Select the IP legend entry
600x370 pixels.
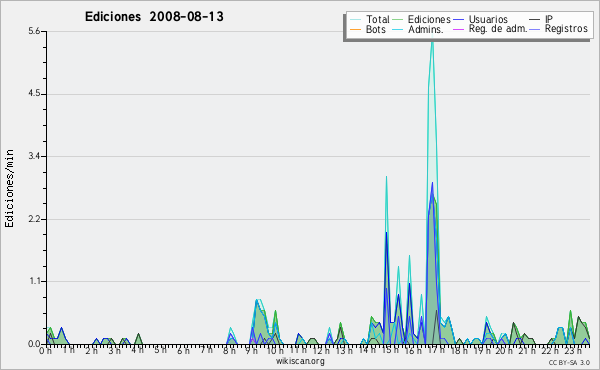(549, 19)
